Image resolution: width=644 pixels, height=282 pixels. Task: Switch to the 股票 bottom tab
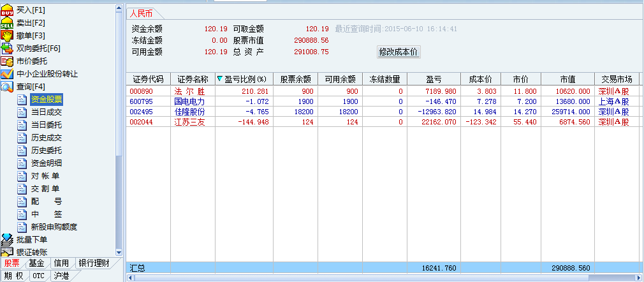pyautogui.click(x=12, y=263)
